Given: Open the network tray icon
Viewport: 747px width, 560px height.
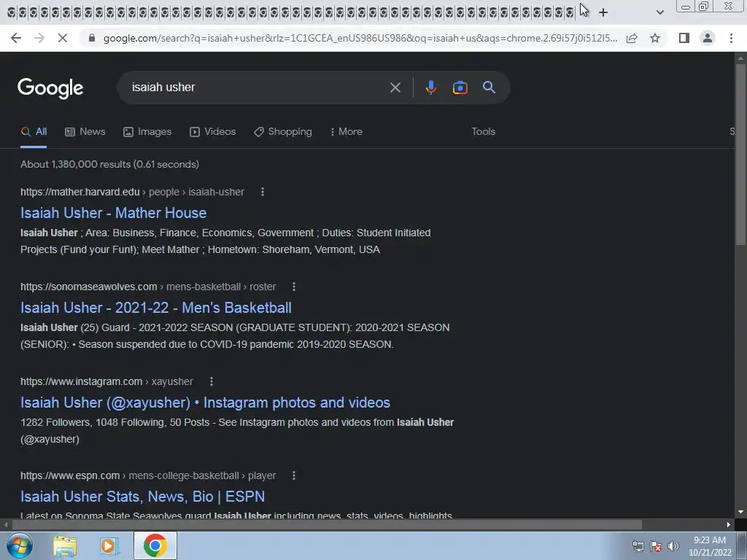Looking at the screenshot, I should point(638,546).
